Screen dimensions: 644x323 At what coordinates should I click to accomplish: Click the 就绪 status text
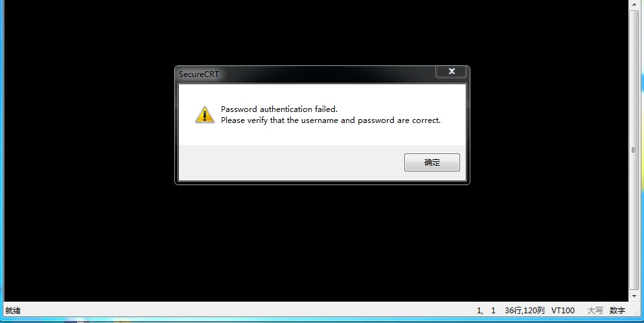pos(13,311)
